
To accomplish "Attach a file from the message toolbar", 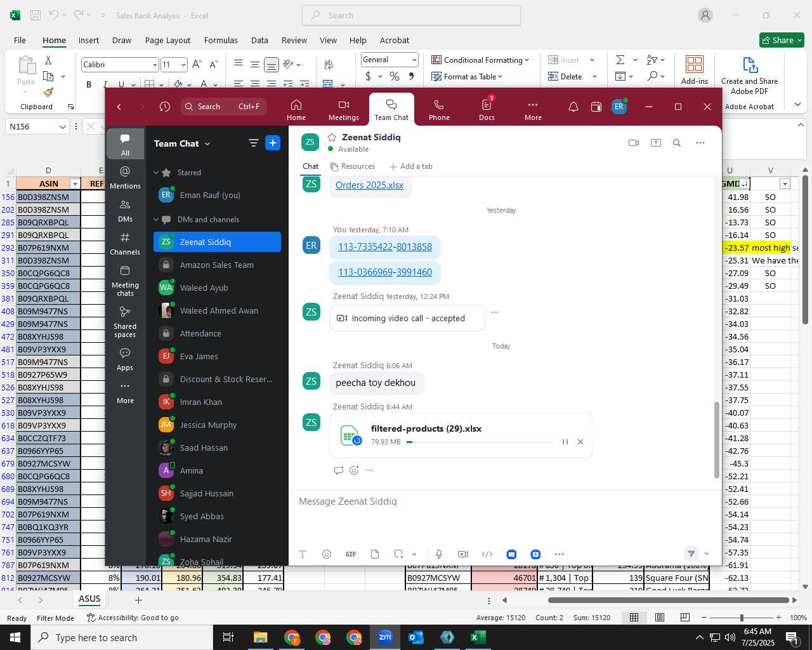I will click(375, 554).
